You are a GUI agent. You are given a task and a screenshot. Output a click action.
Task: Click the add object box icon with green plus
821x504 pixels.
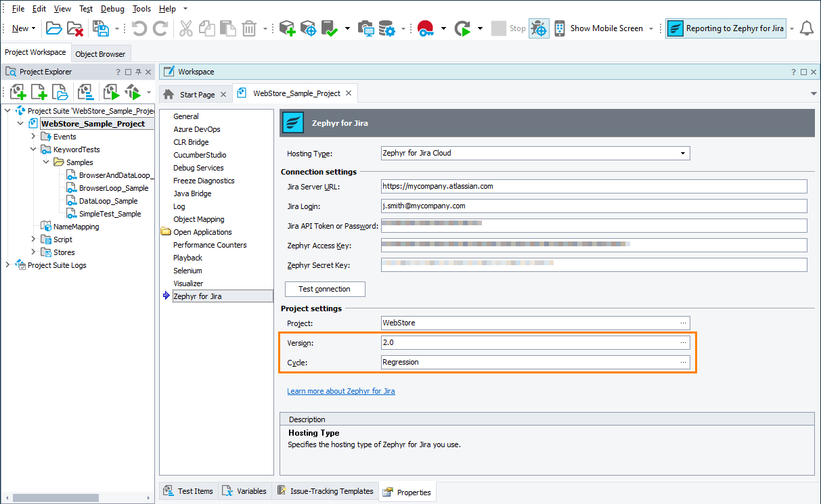(288, 28)
